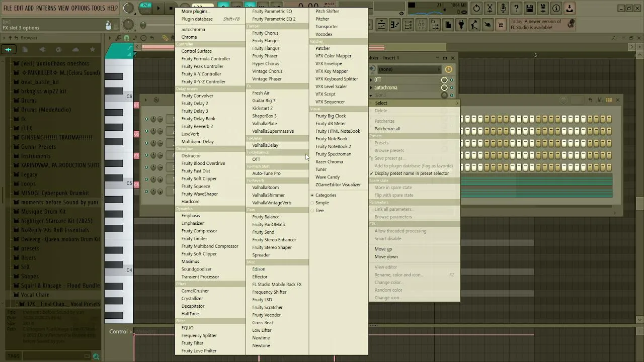This screenshot has width=644, height=362.
Task: Click the step grid icon in Channel rack header
Action: click(609, 100)
